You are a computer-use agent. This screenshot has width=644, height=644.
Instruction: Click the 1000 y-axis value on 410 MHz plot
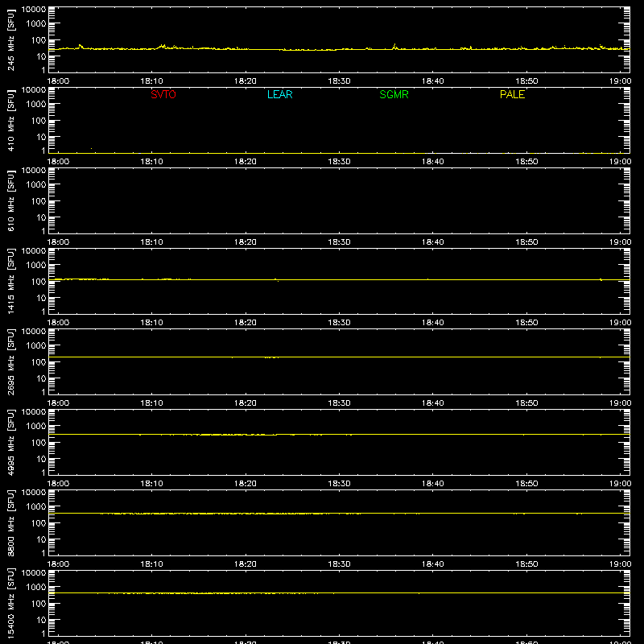click(36, 105)
